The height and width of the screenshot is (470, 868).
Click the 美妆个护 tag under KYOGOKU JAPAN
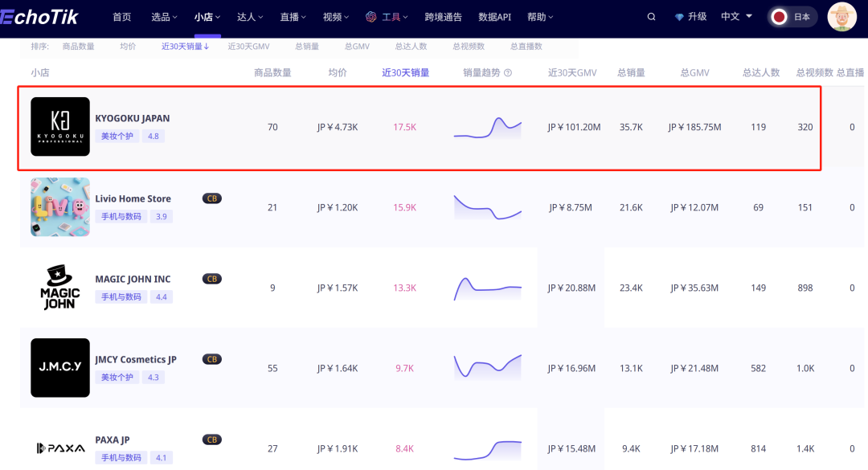pyautogui.click(x=117, y=137)
